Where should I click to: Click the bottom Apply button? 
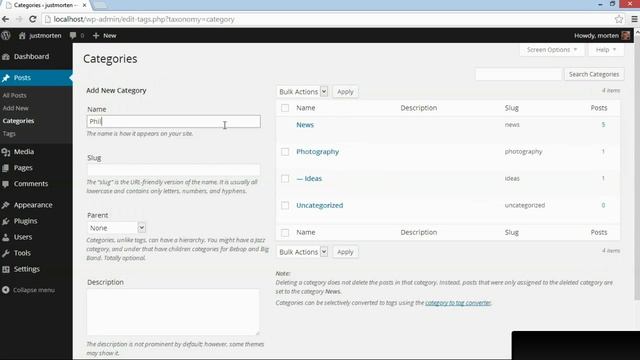coord(345,252)
